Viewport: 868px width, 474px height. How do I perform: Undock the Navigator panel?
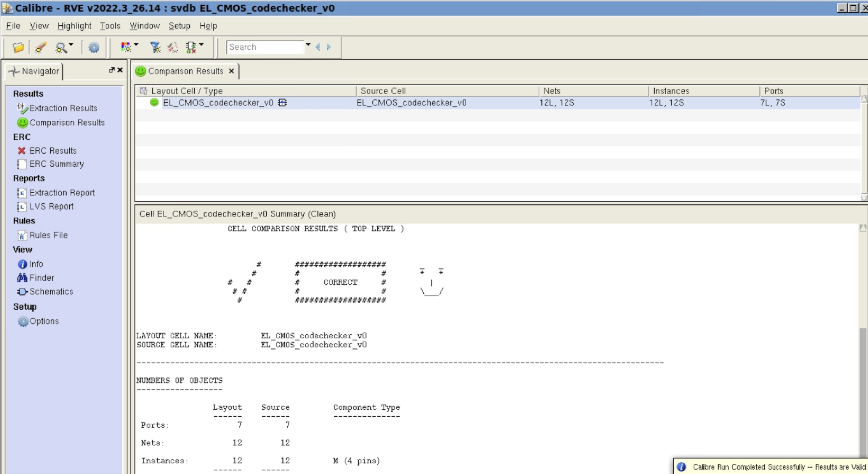tap(111, 70)
